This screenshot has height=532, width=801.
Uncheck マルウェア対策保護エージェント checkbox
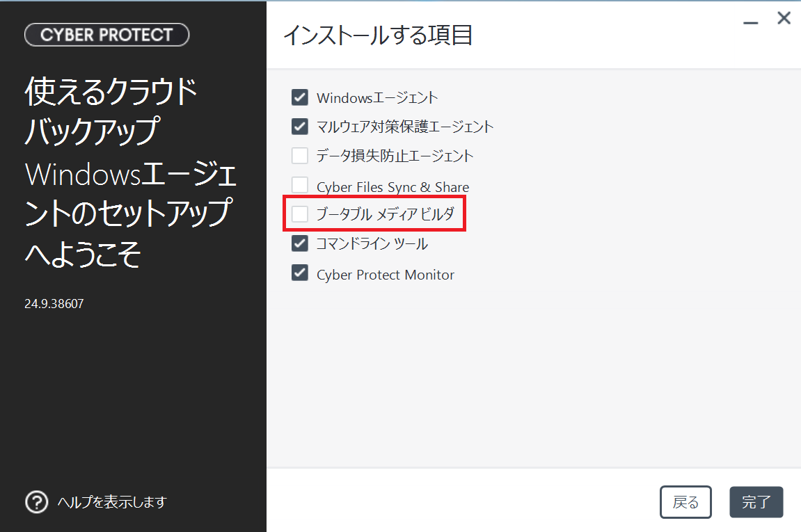pos(300,126)
